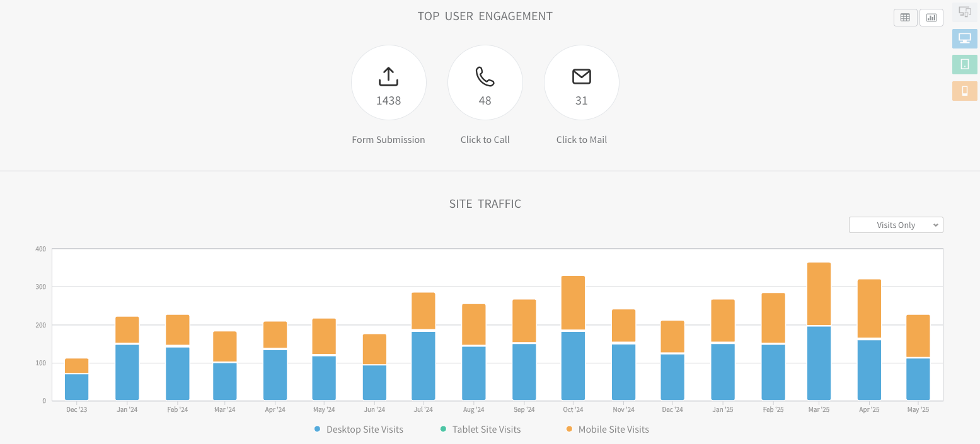The height and width of the screenshot is (444, 980).
Task: Switch to bar chart view icon
Action: [x=931, y=18]
